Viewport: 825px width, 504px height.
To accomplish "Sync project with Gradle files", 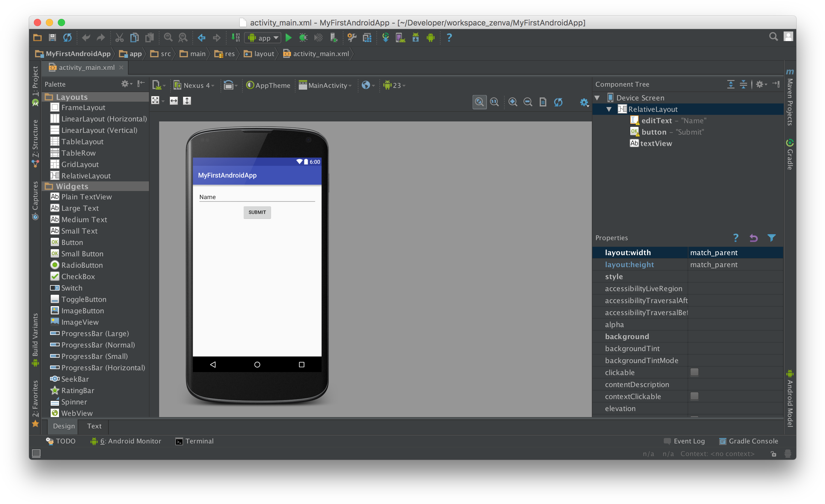I will [x=385, y=37].
